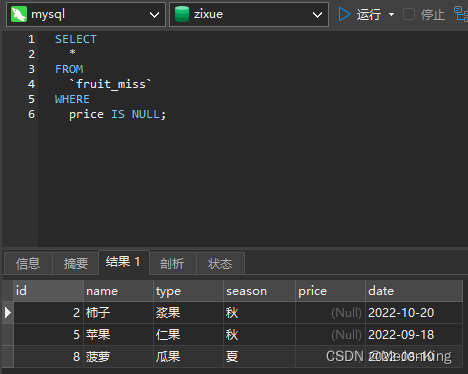Open the 状态 tab
Image resolution: width=468 pixels, height=374 pixels.
pyautogui.click(x=220, y=264)
